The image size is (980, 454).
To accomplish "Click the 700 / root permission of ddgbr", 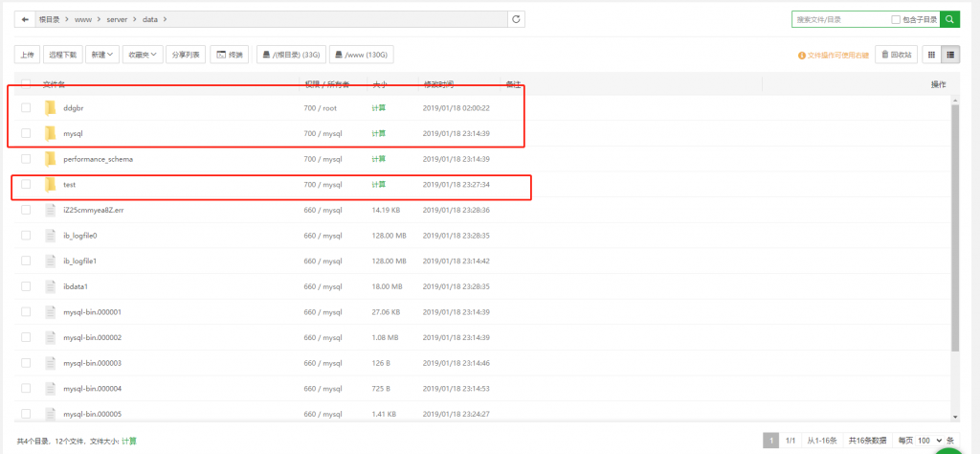I will pos(320,107).
